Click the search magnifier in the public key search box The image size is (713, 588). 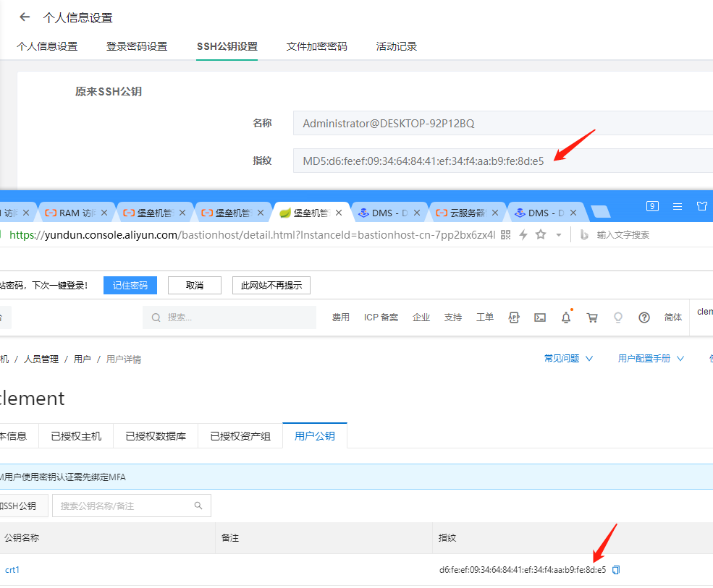tap(198, 506)
